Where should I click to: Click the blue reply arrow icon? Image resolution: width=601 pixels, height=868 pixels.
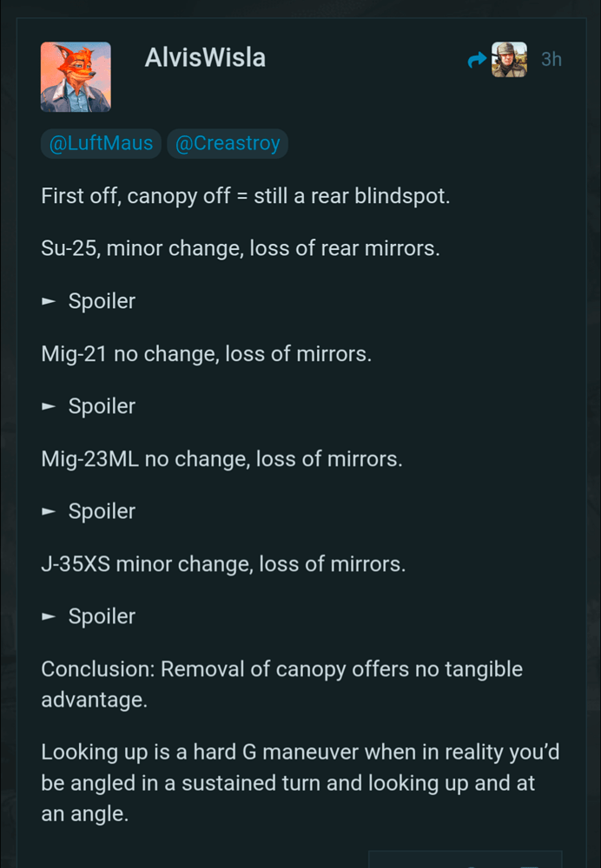tap(477, 60)
